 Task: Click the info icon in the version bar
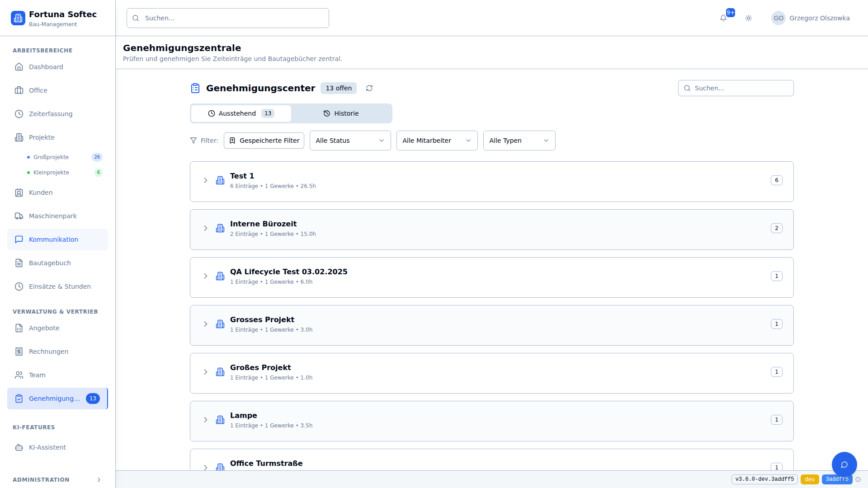click(858, 479)
